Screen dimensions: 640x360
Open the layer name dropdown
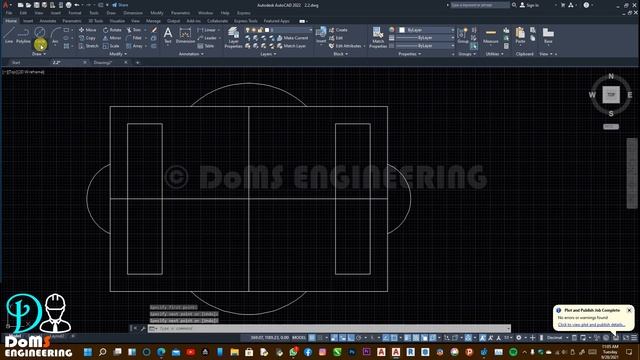pyautogui.click(x=279, y=30)
